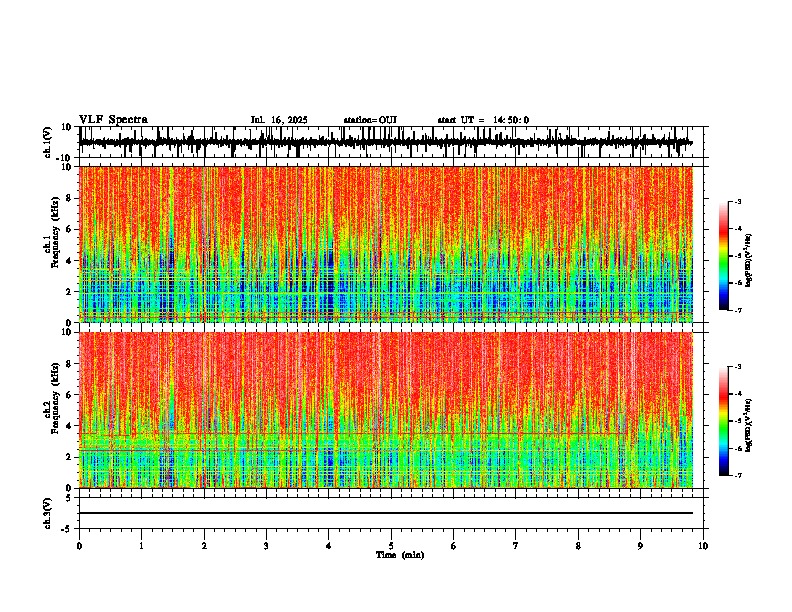Click the ch.2 frequency spectrogram panel
Image resolution: width=792 pixels, height=612 pixels.
[x=391, y=410]
